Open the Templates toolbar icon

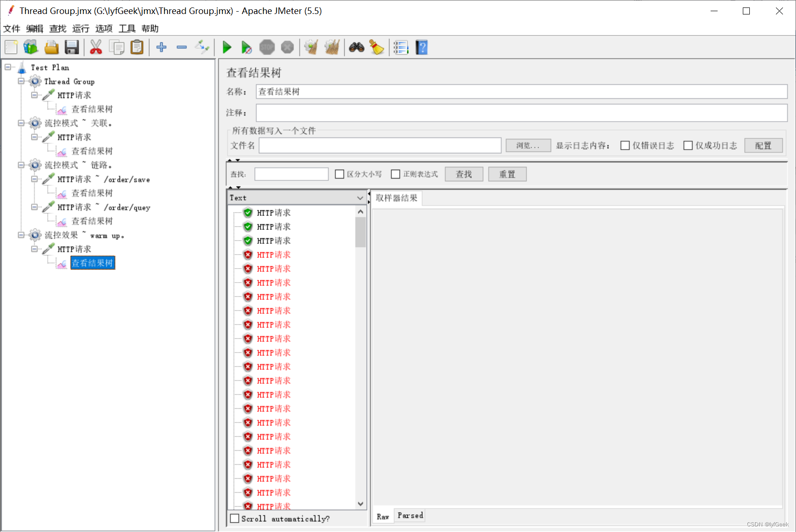[x=31, y=47]
